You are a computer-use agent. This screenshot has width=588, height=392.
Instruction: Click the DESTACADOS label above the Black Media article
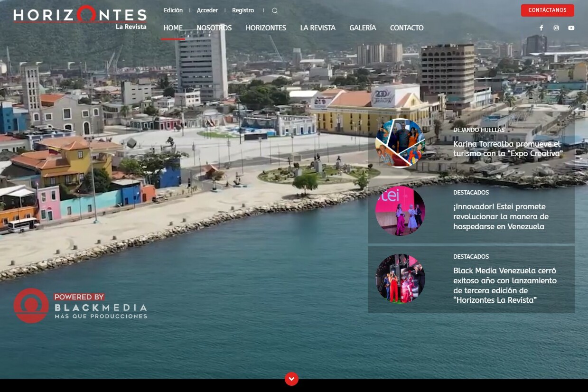point(471,257)
